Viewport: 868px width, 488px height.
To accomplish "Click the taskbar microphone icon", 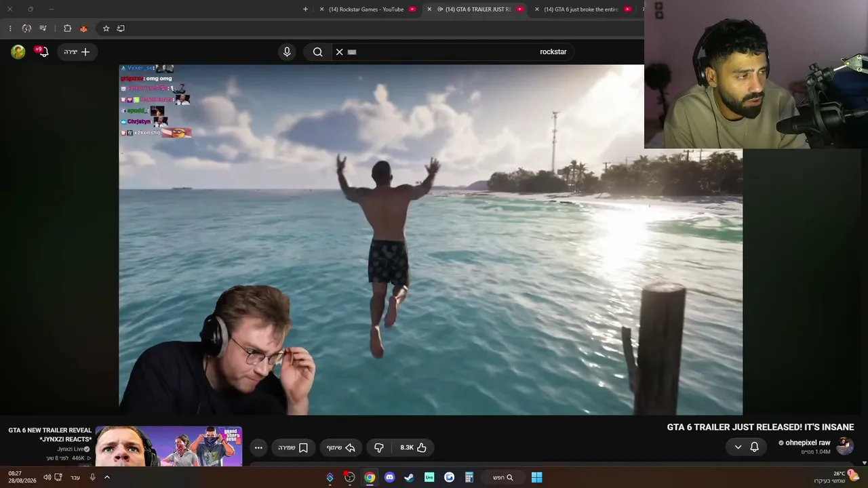I will 93,477.
